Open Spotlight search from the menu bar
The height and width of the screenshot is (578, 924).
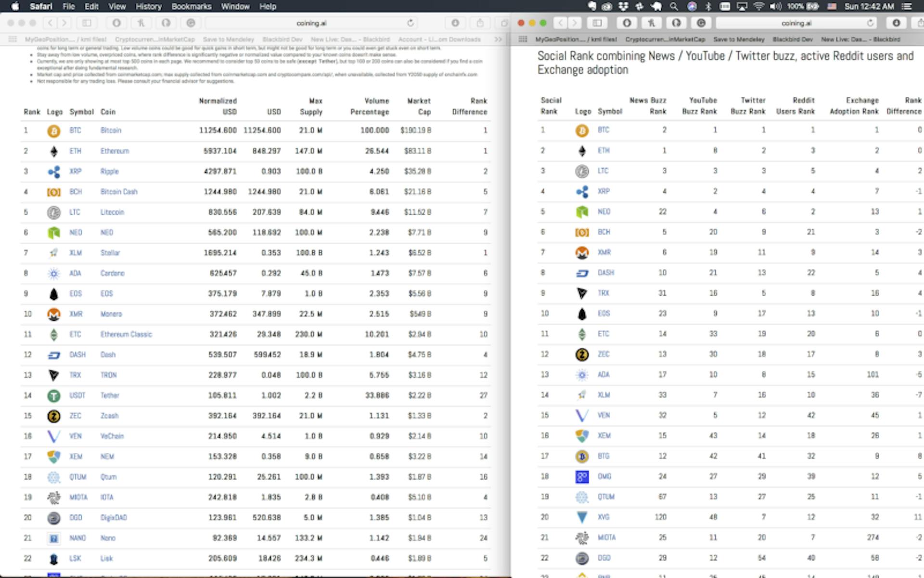pyautogui.click(x=674, y=6)
